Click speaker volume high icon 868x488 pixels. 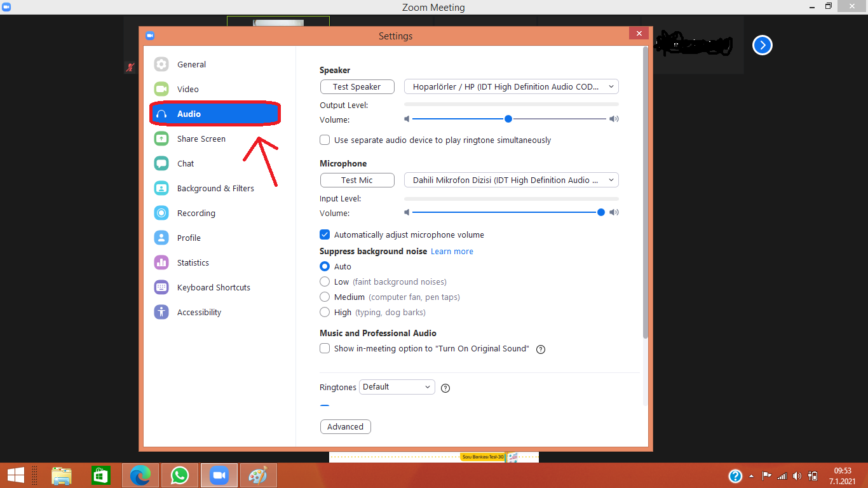point(614,119)
